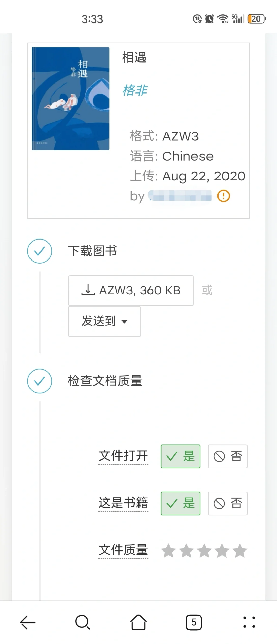The width and height of the screenshot is (277, 644).
Task: Rate file quality with the fifth star
Action: click(x=240, y=550)
